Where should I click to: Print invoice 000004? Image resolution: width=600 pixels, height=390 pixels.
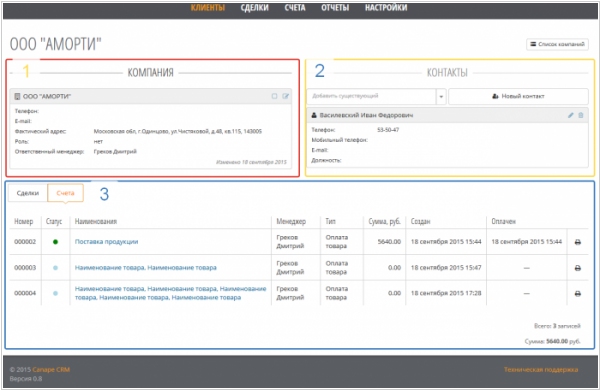578,294
